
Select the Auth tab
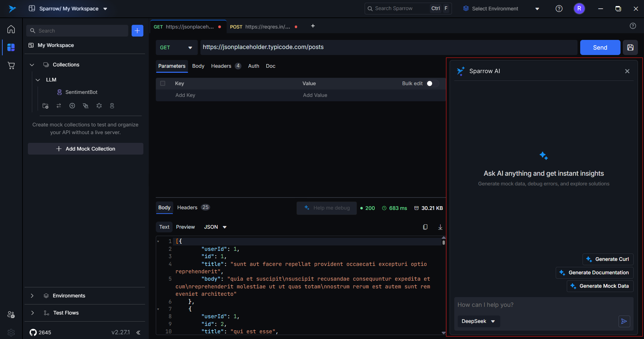[254, 66]
